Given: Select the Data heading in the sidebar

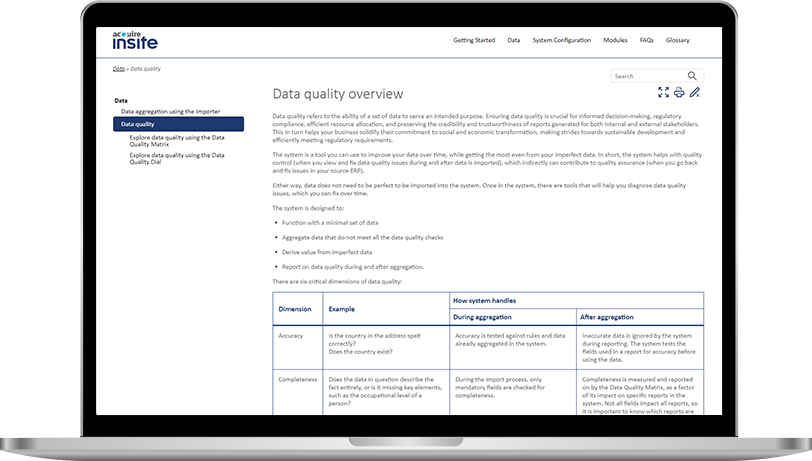Looking at the screenshot, I should tap(121, 101).
